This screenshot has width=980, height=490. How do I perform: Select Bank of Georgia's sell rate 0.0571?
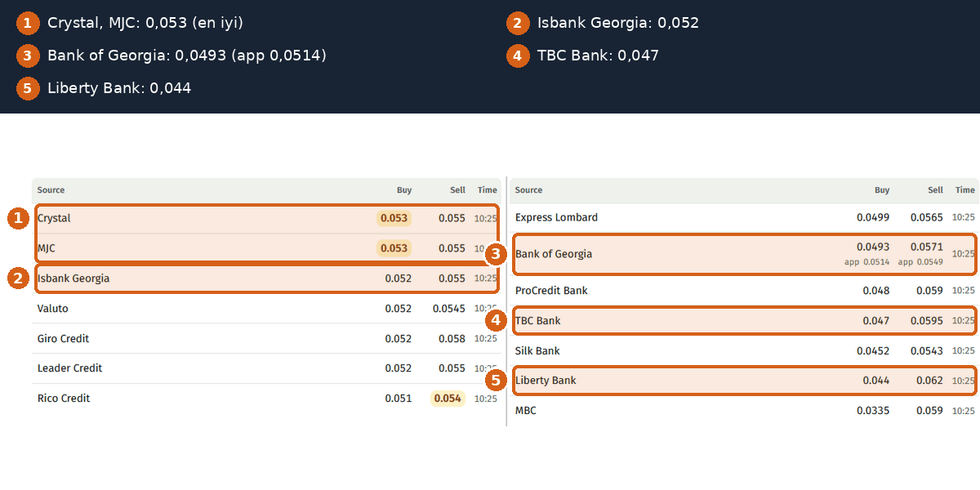coord(927,247)
